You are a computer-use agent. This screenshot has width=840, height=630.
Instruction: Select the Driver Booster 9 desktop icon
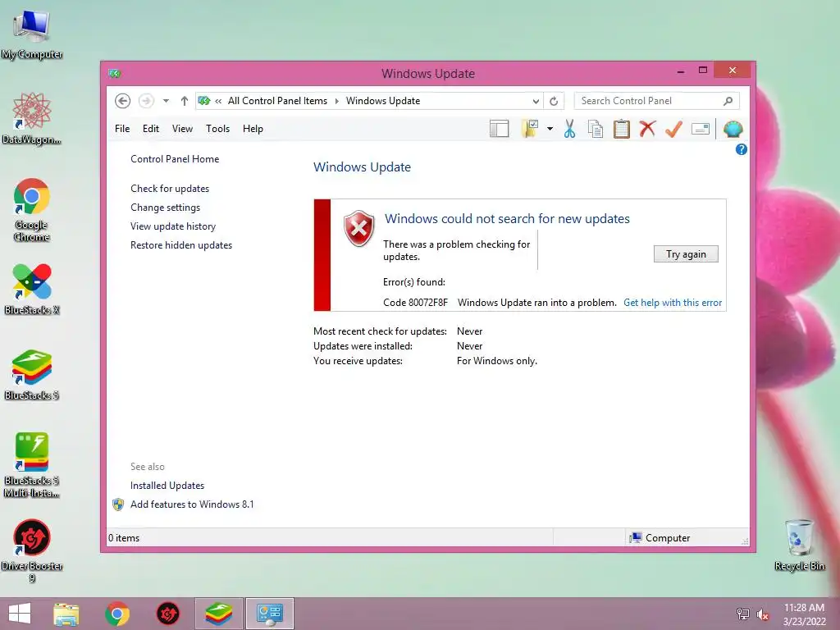pyautogui.click(x=32, y=550)
